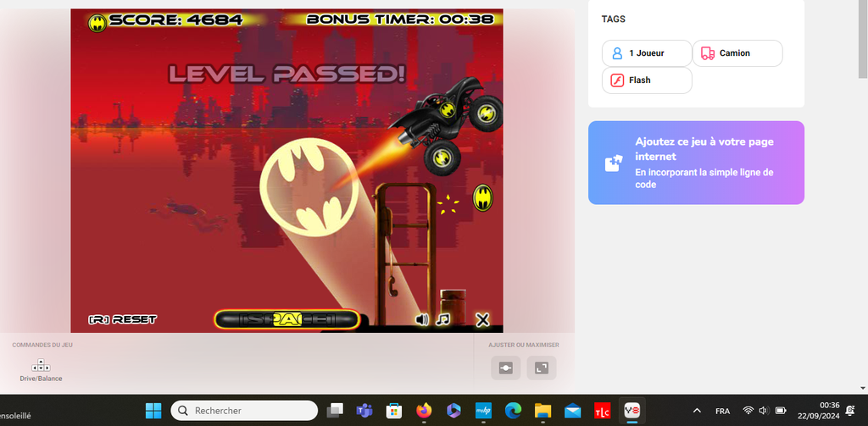Image resolution: width=868 pixels, height=426 pixels.
Task: Toggle the game music note icon
Action: click(442, 319)
